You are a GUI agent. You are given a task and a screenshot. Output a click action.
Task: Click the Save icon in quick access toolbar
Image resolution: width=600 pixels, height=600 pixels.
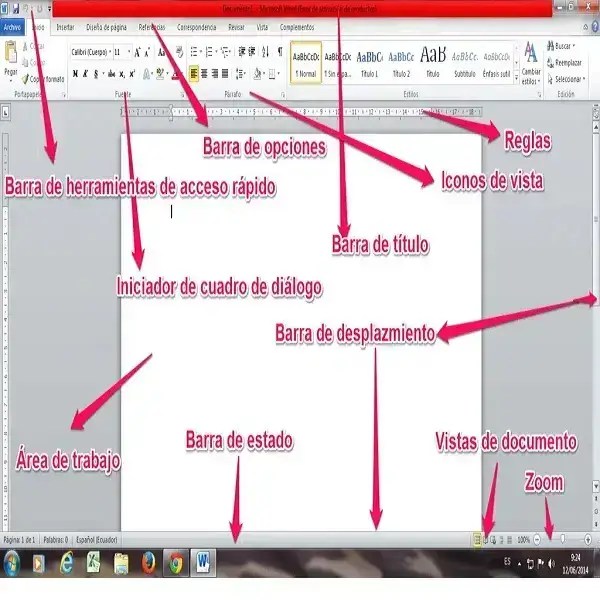(x=16, y=8)
